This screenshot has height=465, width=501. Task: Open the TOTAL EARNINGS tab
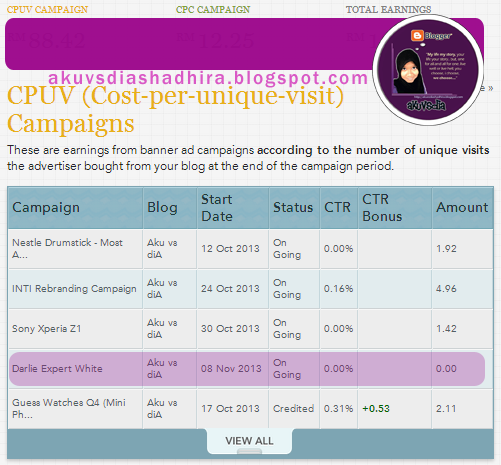click(388, 9)
